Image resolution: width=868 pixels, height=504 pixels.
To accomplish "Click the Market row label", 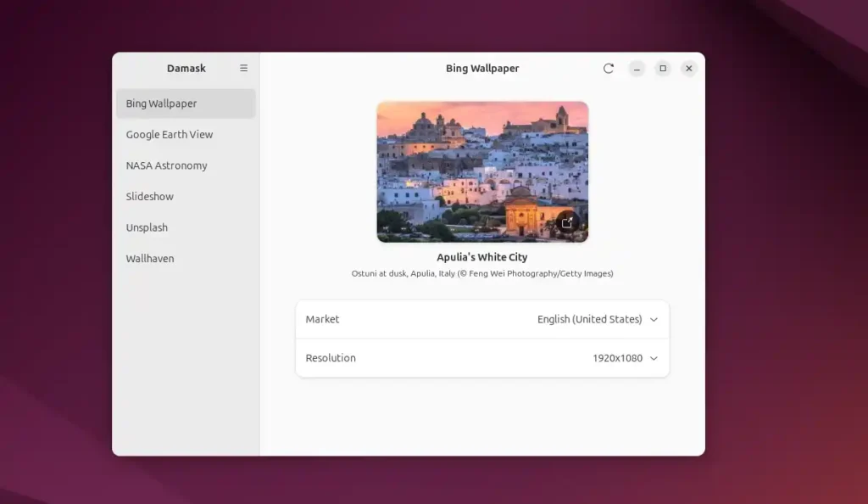I will pyautogui.click(x=322, y=319).
